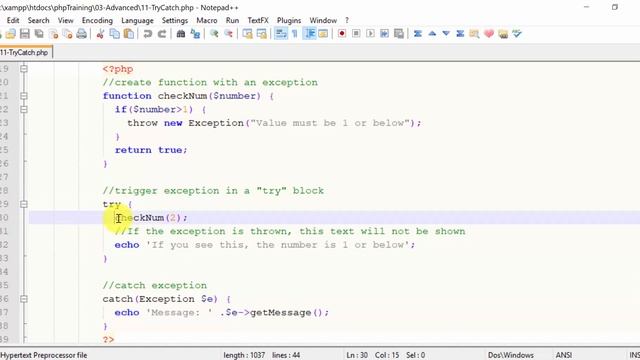640x360 pixels.
Task: Click the '//catch exception' comment line
Action: [155, 285]
